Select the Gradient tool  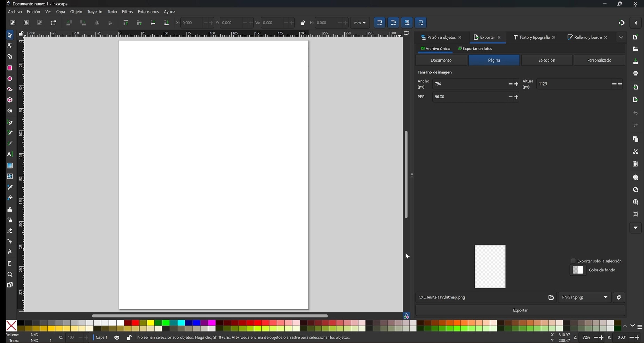coord(9,166)
